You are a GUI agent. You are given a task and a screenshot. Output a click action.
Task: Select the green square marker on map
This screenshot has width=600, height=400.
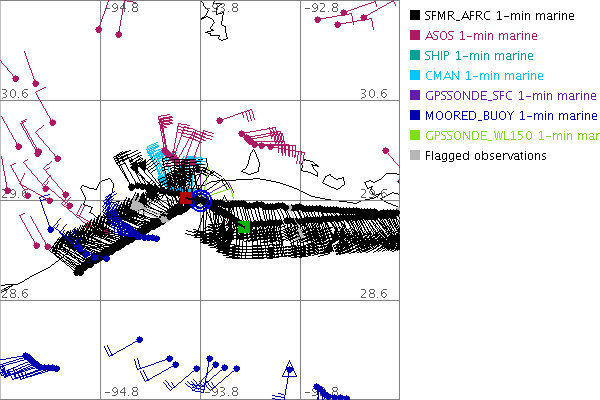pos(243,228)
